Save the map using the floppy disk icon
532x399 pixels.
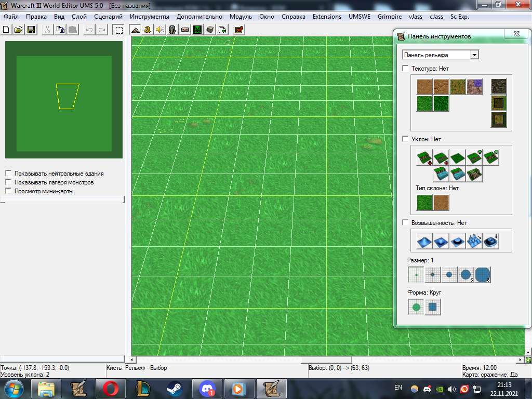[31, 30]
